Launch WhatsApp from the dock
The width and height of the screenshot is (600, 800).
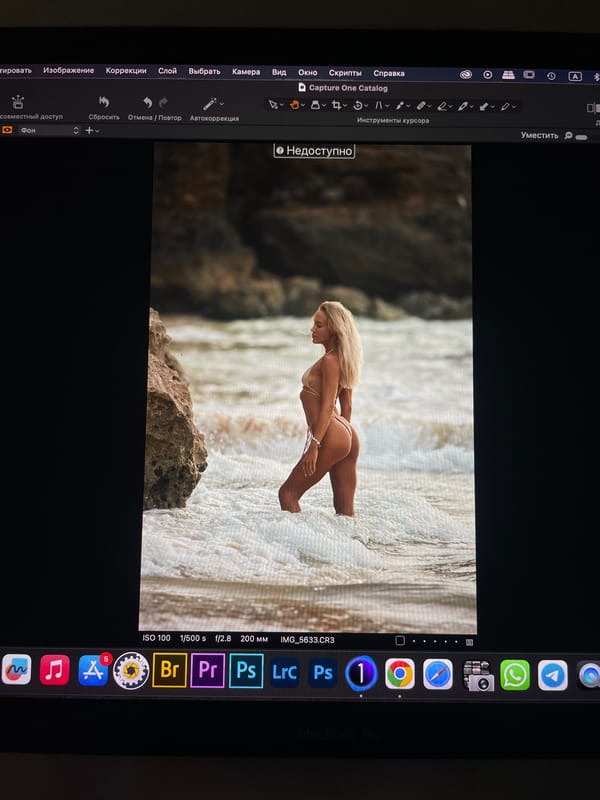click(x=515, y=674)
